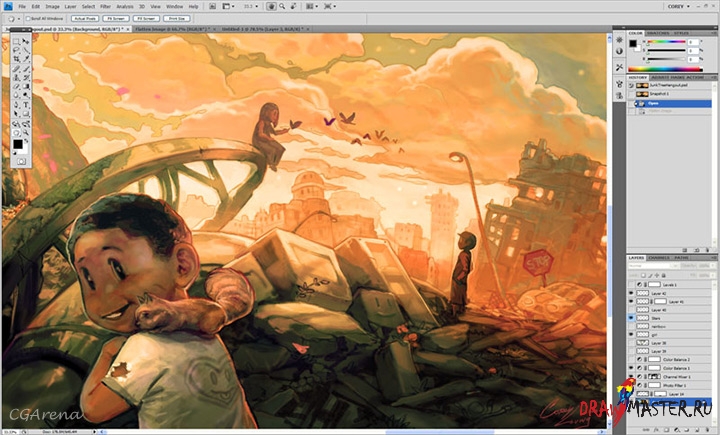Add a layer style via the fx icon
The width and height of the screenshot is (720, 435).
coord(656,429)
